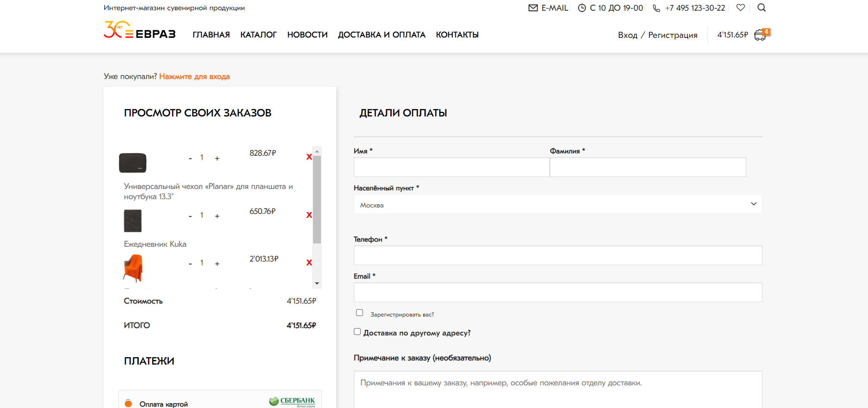Open the КОНТАКТЫ menu item
The image size is (868, 408).
click(x=457, y=35)
